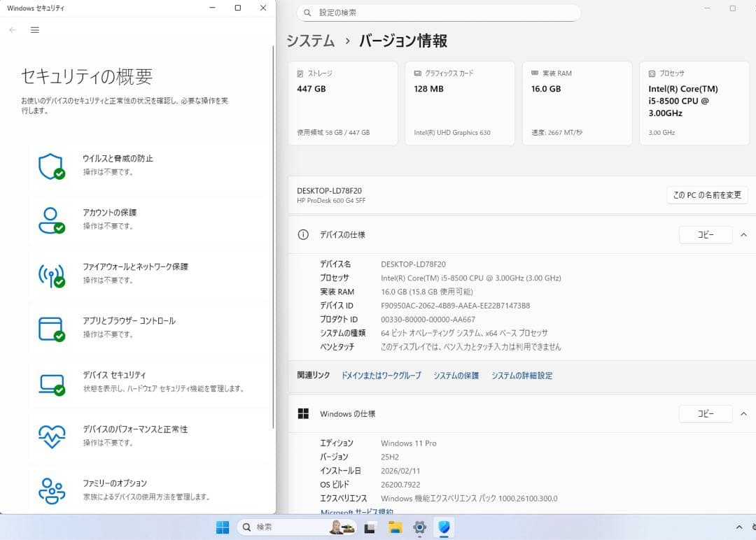Screen dimensions: 756x540
Task: Click システム breadcrumb in Settings
Action: tap(311, 41)
